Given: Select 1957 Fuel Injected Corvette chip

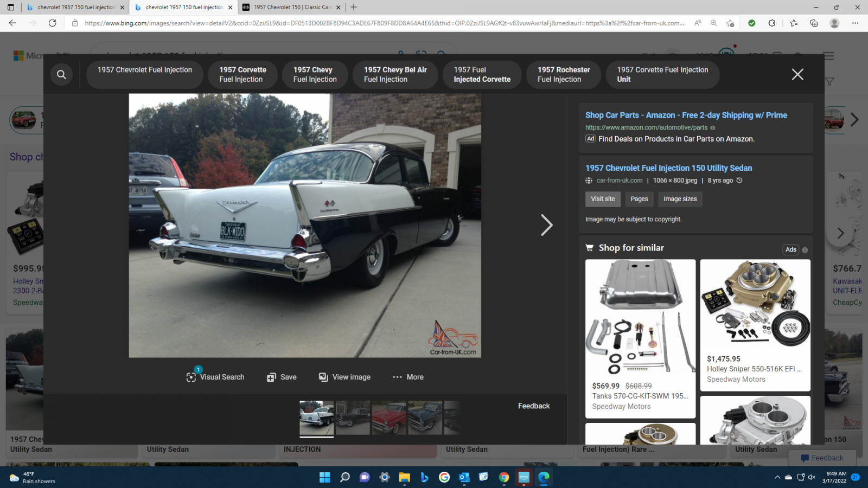Looking at the screenshot, I should click(x=482, y=74).
